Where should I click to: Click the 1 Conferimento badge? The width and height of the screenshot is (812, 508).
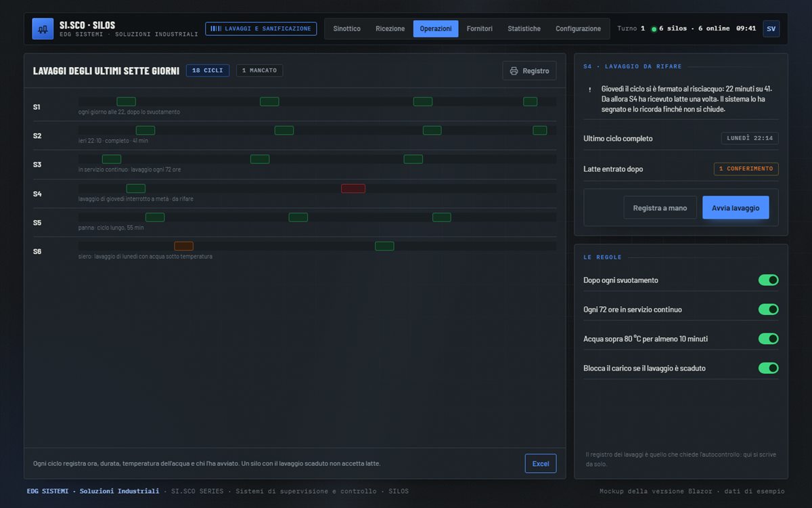point(746,169)
